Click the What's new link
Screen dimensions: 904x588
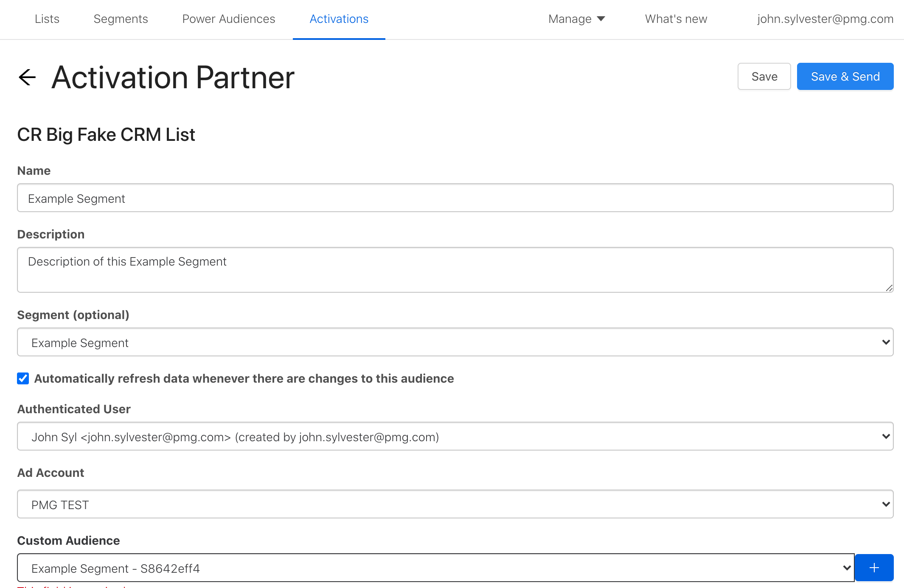pyautogui.click(x=676, y=19)
